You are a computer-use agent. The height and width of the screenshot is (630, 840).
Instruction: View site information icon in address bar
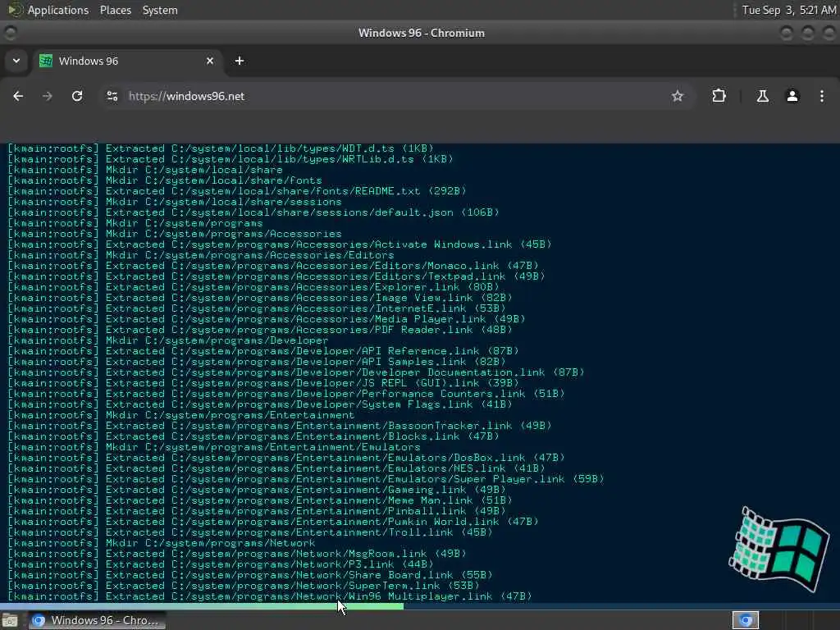pos(112,96)
